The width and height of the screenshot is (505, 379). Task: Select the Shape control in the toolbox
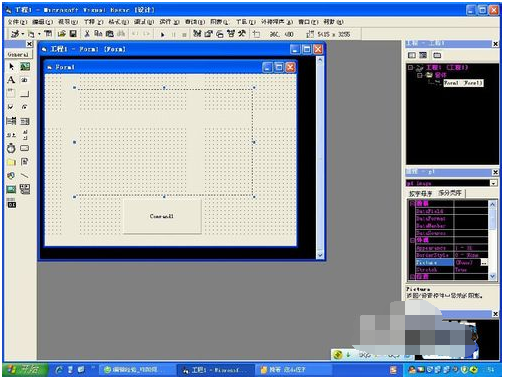11,175
